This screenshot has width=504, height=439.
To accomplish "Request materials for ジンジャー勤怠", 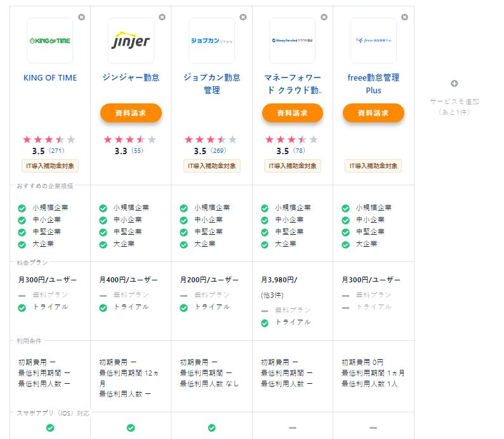I will (131, 113).
